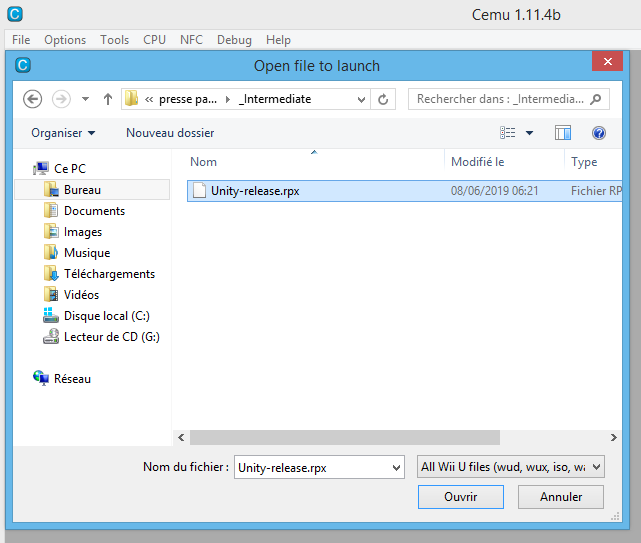
Task: Open the All Wii U files filter dropdown
Action: pos(511,467)
